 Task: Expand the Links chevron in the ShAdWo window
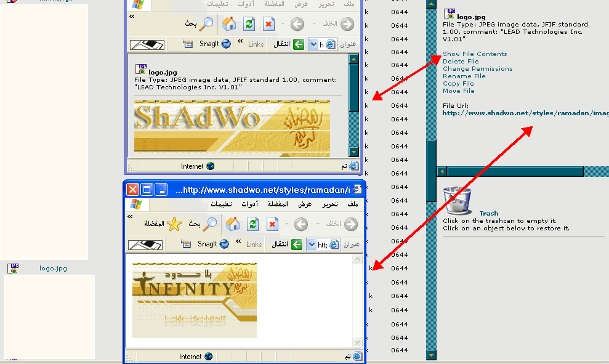pyautogui.click(x=240, y=41)
